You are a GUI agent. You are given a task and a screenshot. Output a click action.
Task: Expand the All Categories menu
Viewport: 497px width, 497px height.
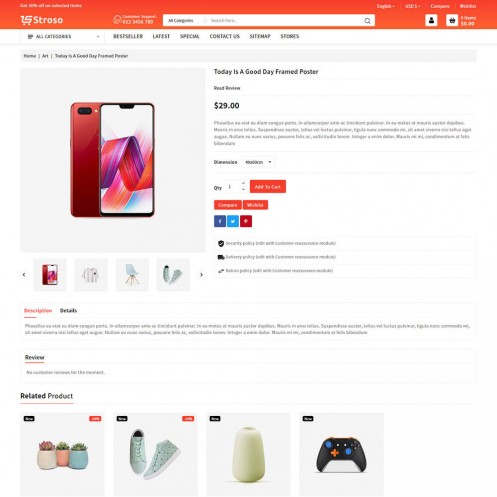click(x=63, y=36)
